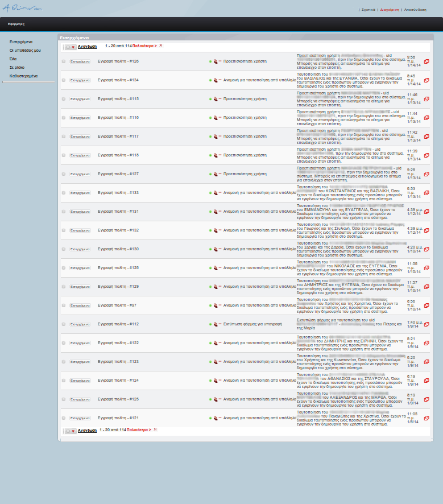
Task: Open the top select-all dropdown arrow
Action: click(x=73, y=47)
